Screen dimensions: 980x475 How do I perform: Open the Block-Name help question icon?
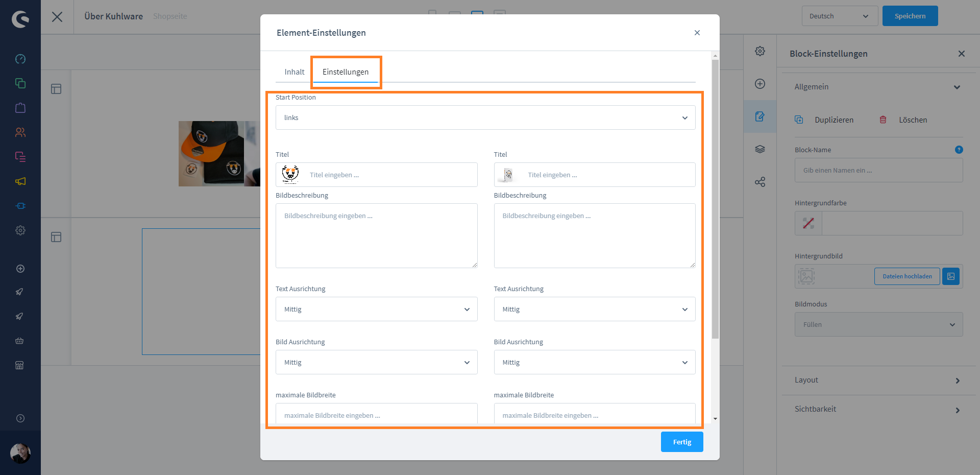[x=959, y=150]
